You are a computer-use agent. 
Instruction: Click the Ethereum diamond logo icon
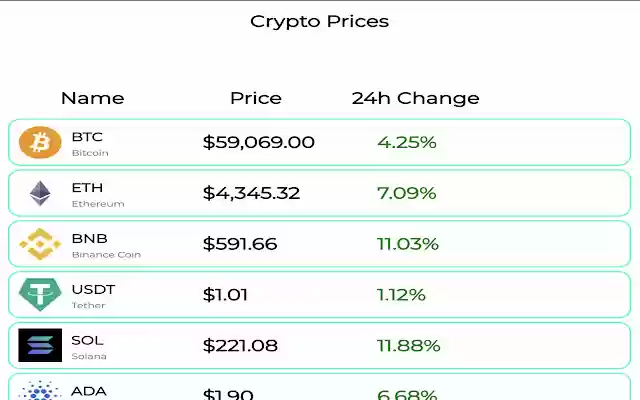40,194
